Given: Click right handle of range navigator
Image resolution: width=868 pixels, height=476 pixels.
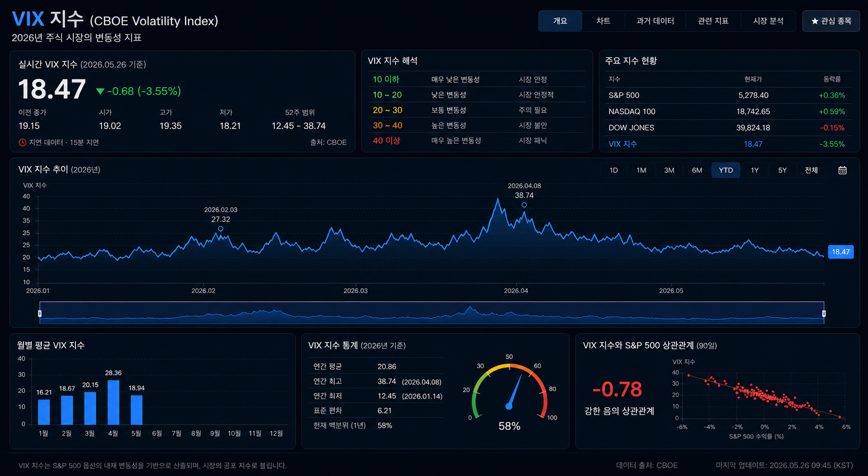Looking at the screenshot, I should pyautogui.click(x=824, y=313).
